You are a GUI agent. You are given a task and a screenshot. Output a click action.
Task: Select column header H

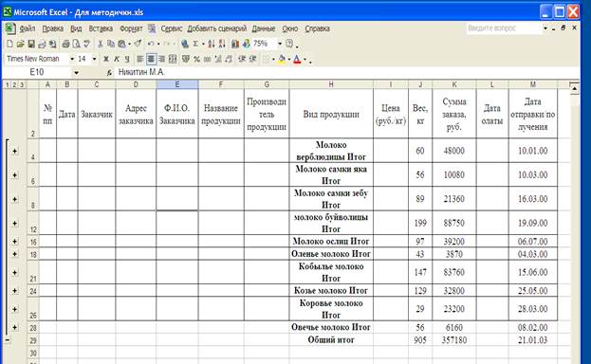331,84
